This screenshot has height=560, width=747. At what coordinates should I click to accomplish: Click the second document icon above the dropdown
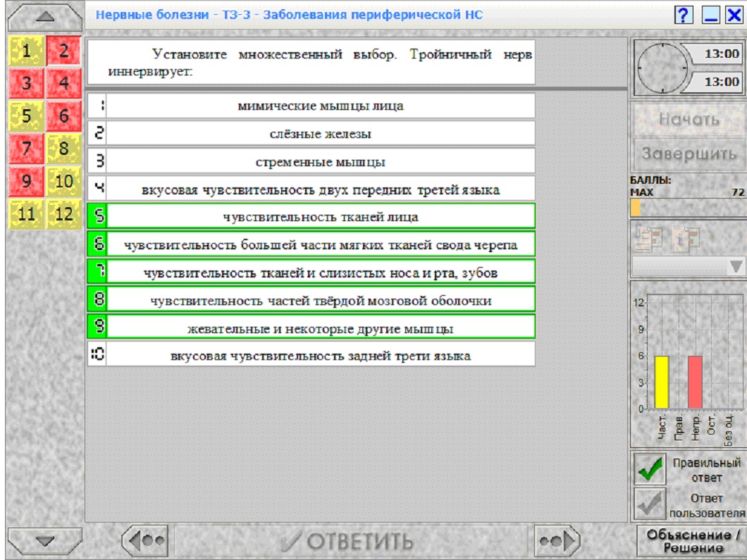[686, 237]
